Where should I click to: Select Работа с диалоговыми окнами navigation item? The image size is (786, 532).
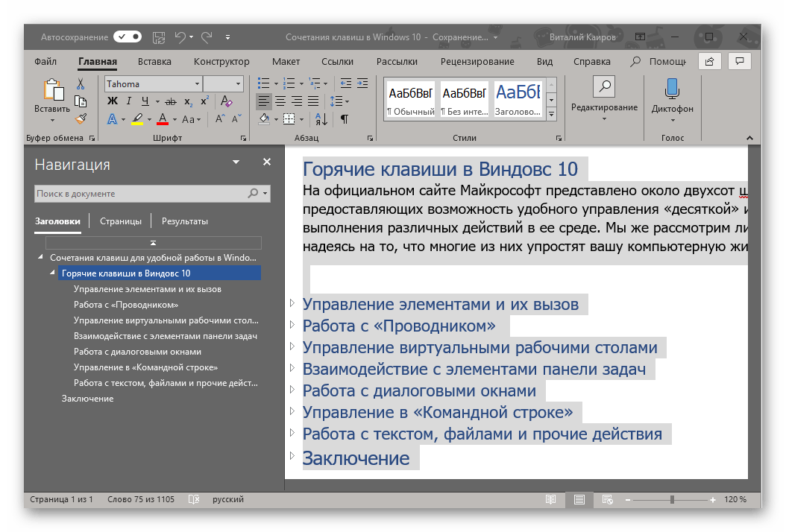(x=137, y=352)
